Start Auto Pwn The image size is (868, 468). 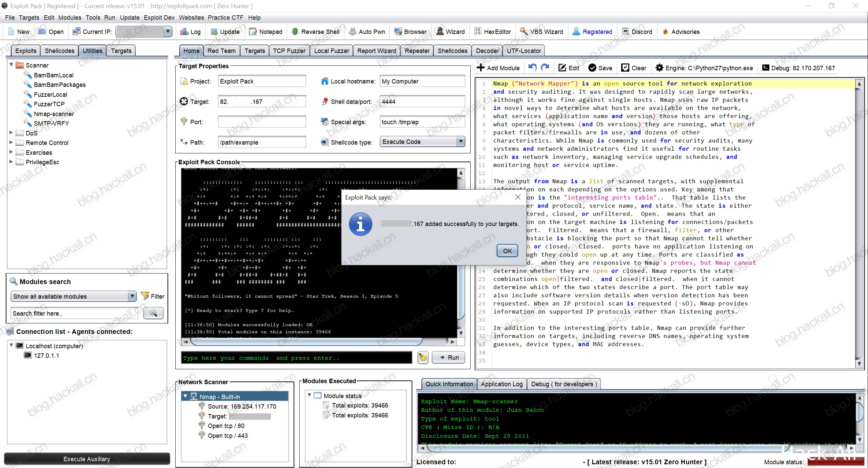(367, 32)
